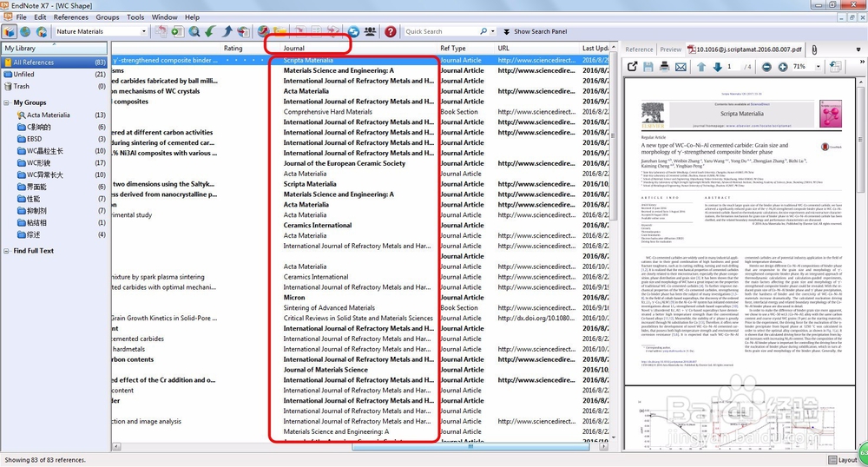
Task: Click the paperclip attach file icon
Action: coord(814,49)
